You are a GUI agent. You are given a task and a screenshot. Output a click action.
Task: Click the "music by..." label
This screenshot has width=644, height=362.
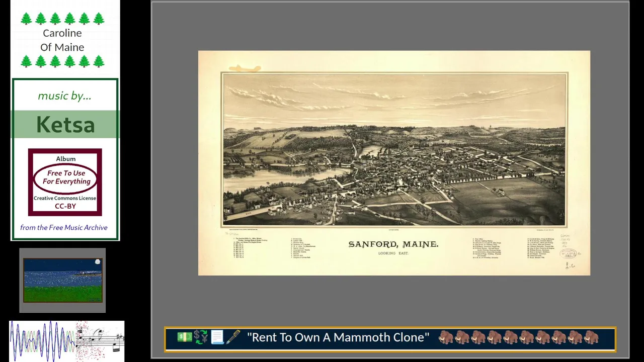click(64, 96)
